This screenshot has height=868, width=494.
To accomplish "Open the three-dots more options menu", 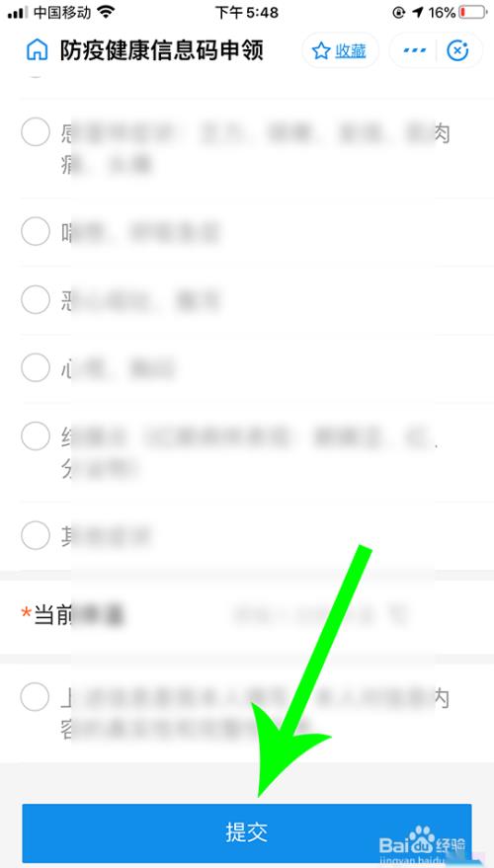I will click(414, 51).
